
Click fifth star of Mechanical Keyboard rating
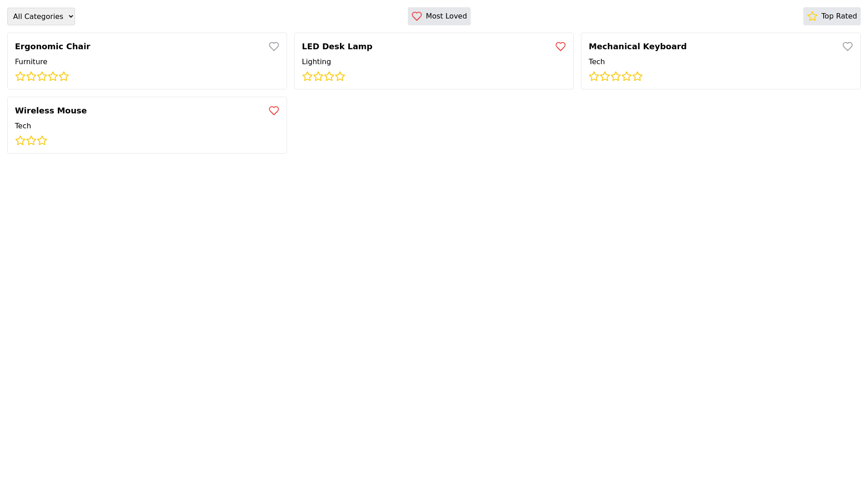point(637,76)
